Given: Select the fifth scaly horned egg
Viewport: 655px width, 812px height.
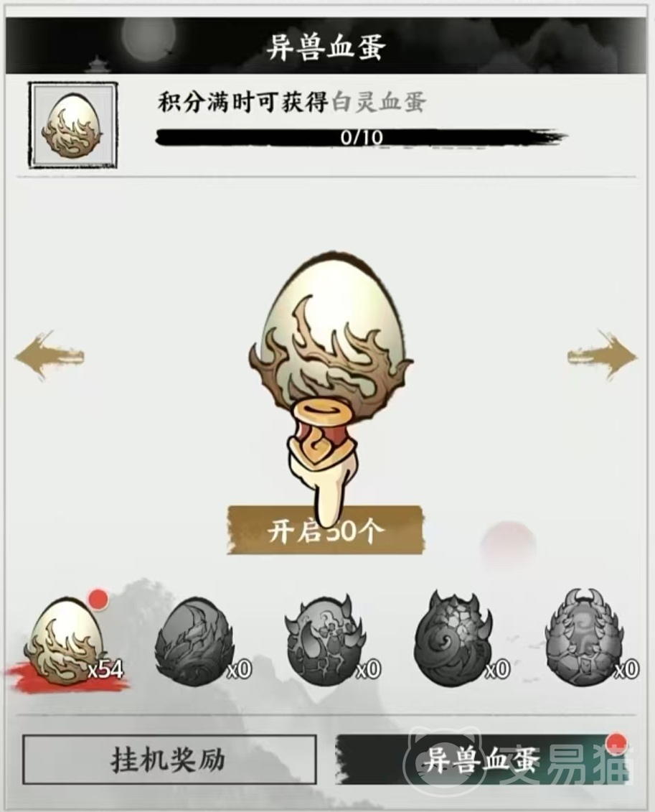Looking at the screenshot, I should pyautogui.click(x=585, y=638).
